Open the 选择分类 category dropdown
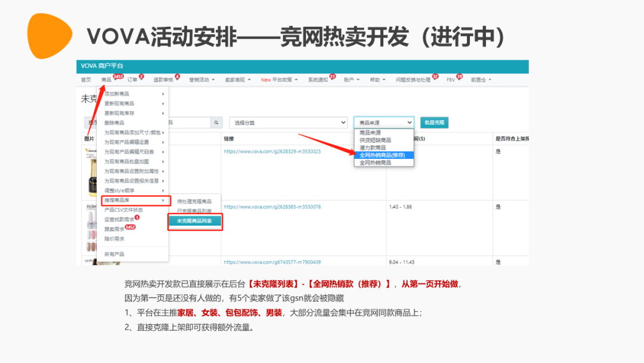This screenshot has width=644, height=363. 289,122
